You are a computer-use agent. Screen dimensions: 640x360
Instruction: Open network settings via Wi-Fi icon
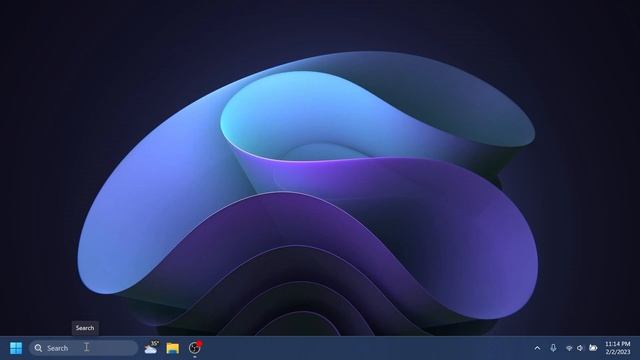click(x=569, y=348)
